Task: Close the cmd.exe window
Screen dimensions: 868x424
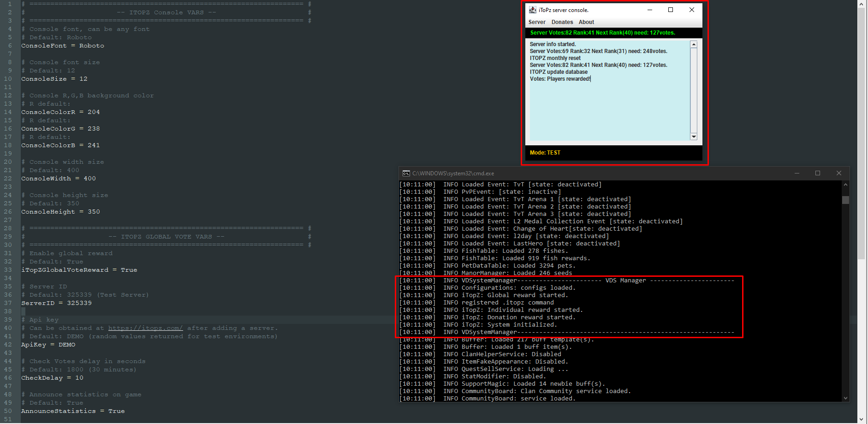Action: click(x=839, y=173)
